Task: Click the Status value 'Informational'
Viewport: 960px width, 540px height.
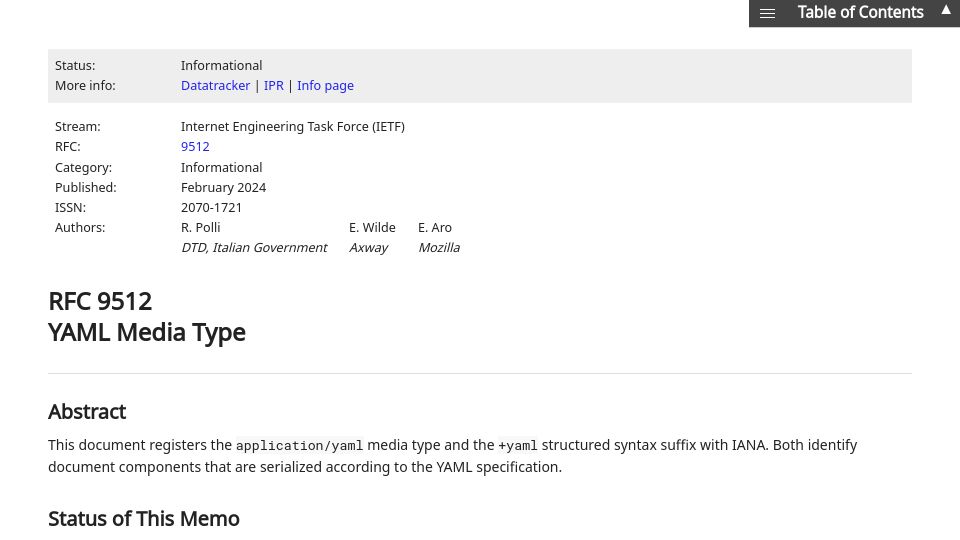Action: [x=221, y=66]
